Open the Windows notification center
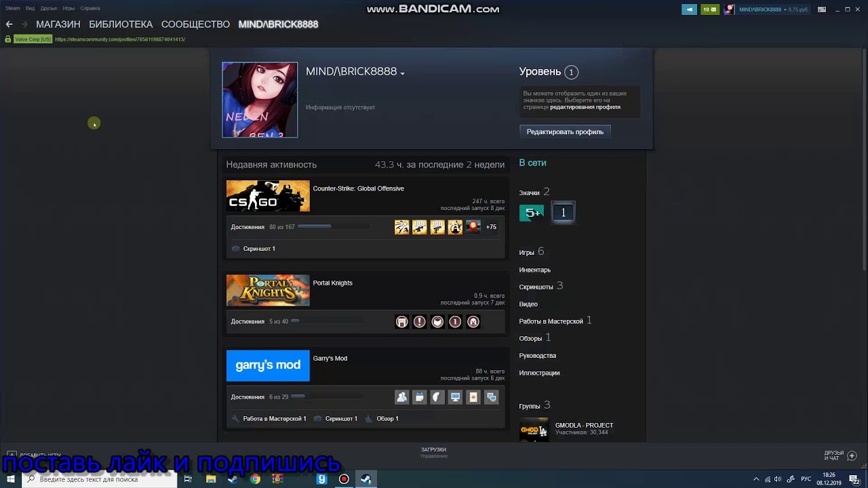Viewport: 868px width, 488px height. click(x=854, y=479)
